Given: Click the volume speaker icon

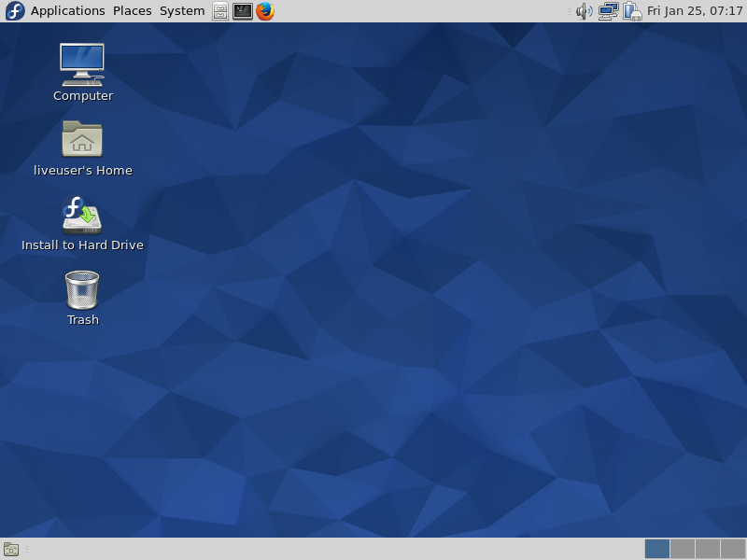Looking at the screenshot, I should (585, 11).
